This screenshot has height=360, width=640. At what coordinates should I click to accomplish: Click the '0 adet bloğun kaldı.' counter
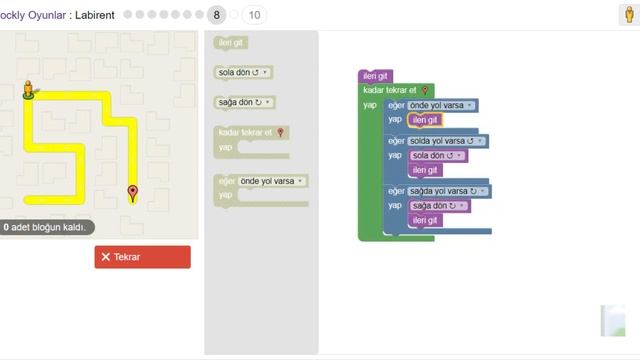click(47, 227)
